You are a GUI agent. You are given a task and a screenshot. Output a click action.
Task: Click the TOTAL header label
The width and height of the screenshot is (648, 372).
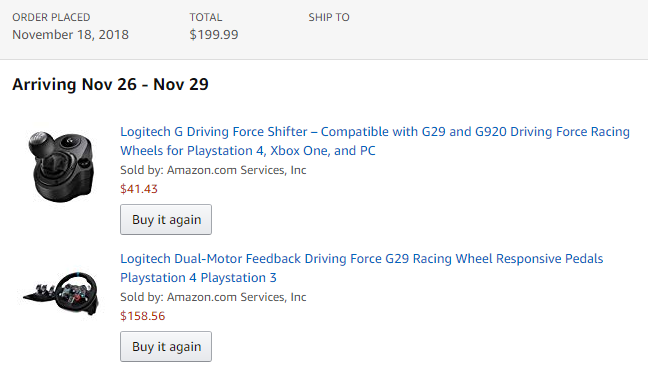click(206, 17)
